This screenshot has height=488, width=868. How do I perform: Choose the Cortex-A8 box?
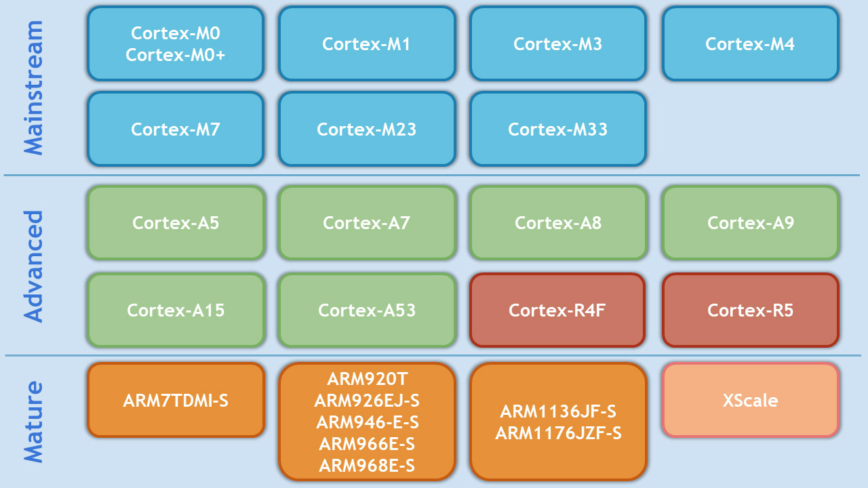click(x=558, y=222)
